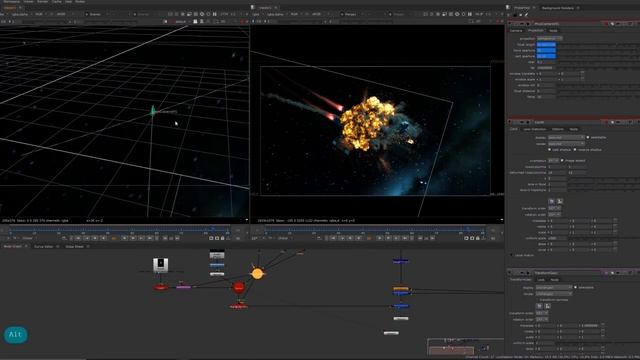Open transform order dropdown in TransformGeo panel
This screenshot has height=360, width=640.
tap(542, 313)
